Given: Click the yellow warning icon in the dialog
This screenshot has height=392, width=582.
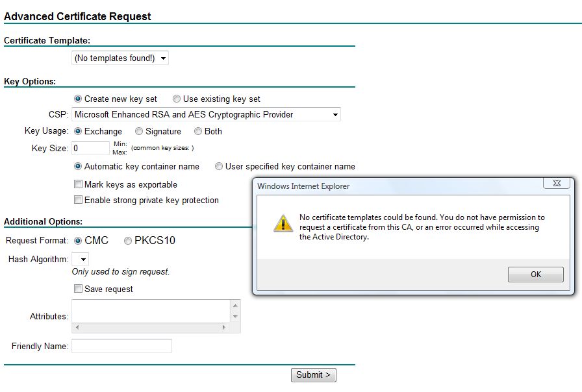Looking at the screenshot, I should pyautogui.click(x=283, y=223).
